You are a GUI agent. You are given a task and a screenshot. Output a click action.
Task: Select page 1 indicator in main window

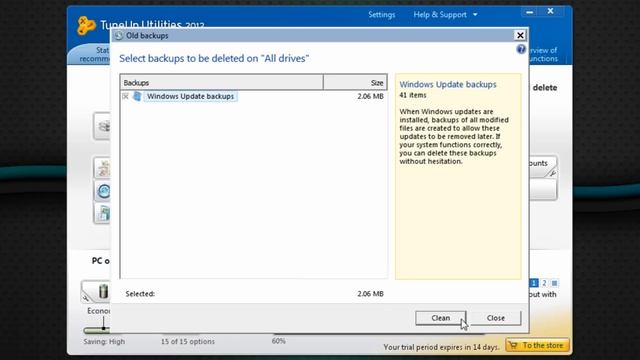tap(534, 283)
